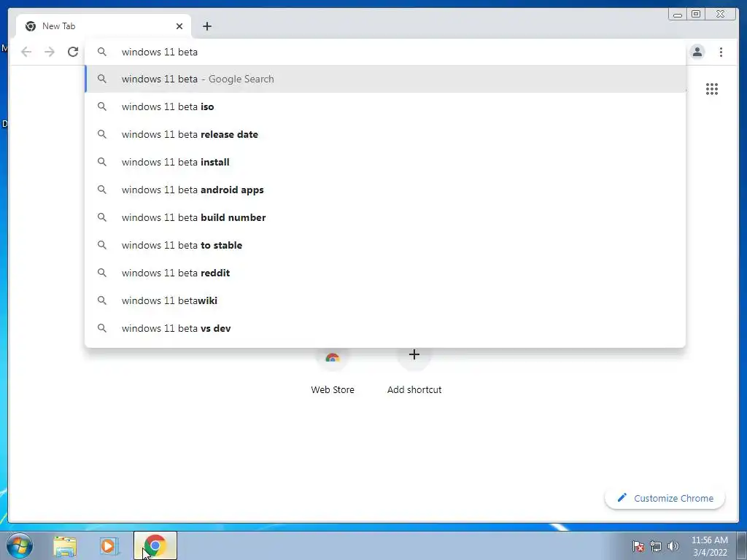Select suggestion 'windows 11 beta build number'
The height and width of the screenshot is (560, 747).
[x=385, y=217]
